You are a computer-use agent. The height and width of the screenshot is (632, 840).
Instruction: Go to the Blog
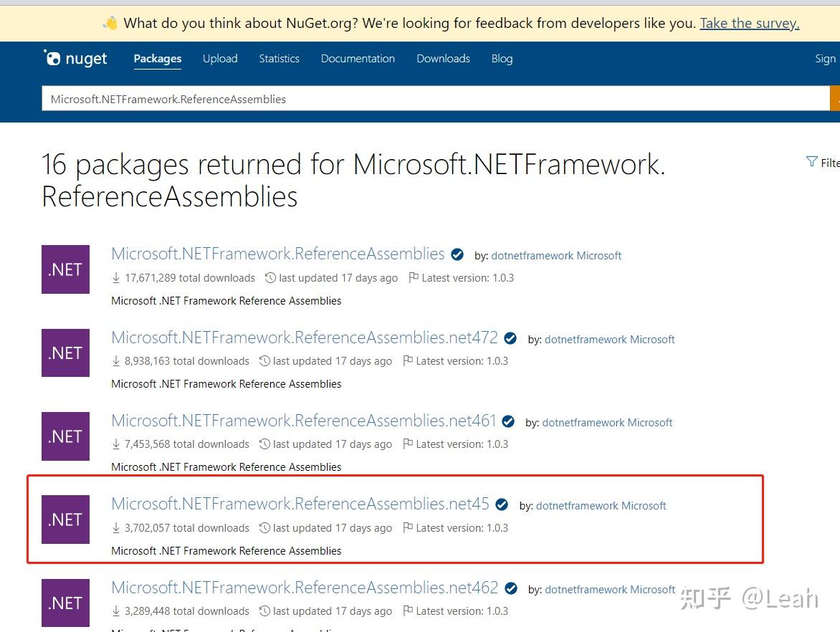point(502,58)
